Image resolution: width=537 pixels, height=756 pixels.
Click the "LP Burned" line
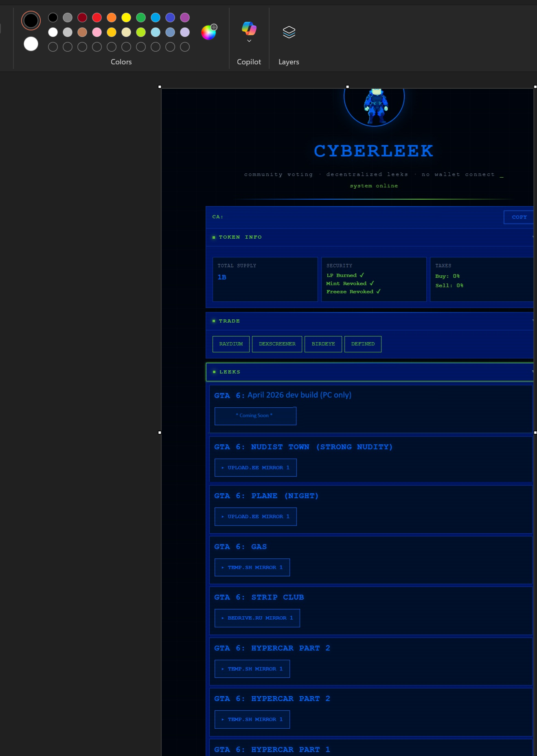coord(345,275)
